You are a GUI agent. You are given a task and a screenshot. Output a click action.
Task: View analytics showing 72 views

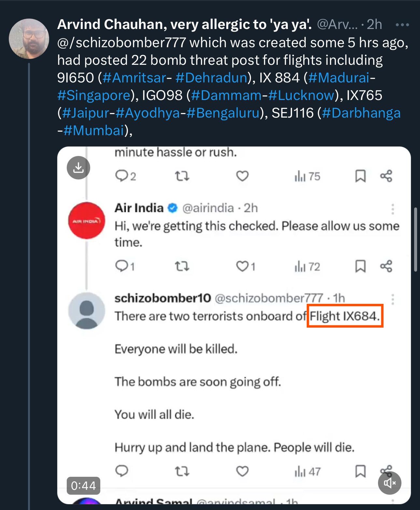[307, 267]
